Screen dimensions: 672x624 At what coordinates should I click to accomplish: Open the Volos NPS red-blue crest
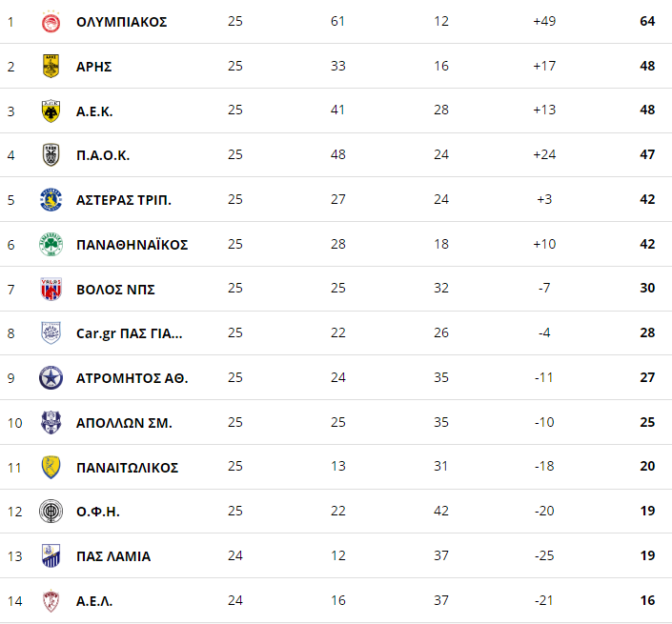(51, 289)
